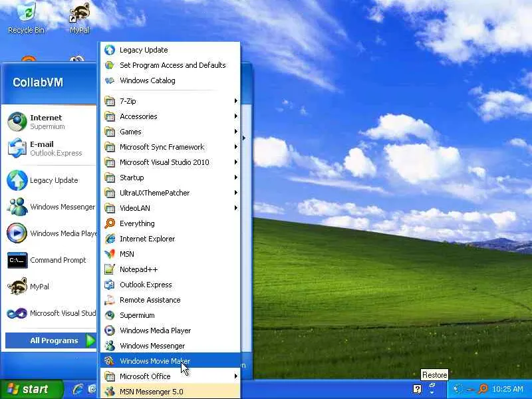Open Legacy Update in All Programs list
The height and width of the screenshot is (399, 532).
coord(170,50)
